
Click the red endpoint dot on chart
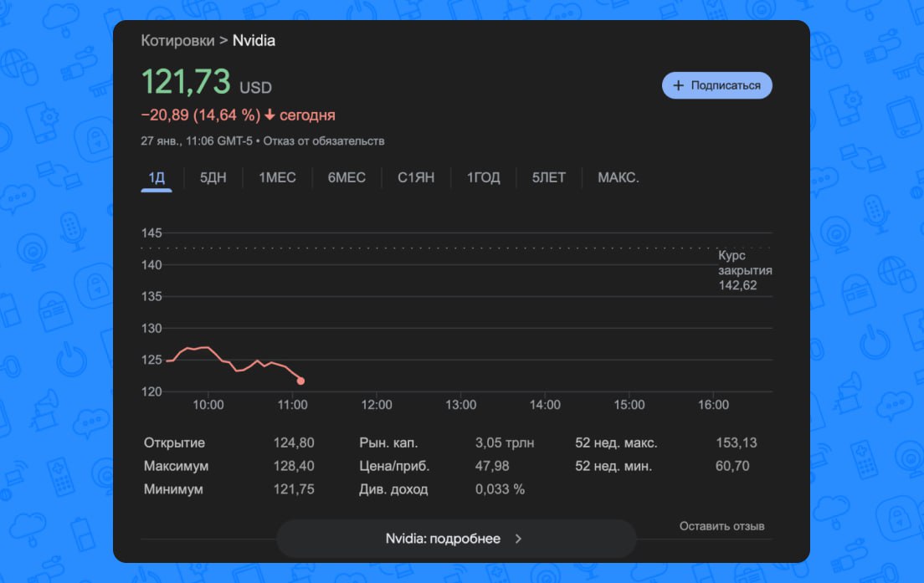click(300, 381)
